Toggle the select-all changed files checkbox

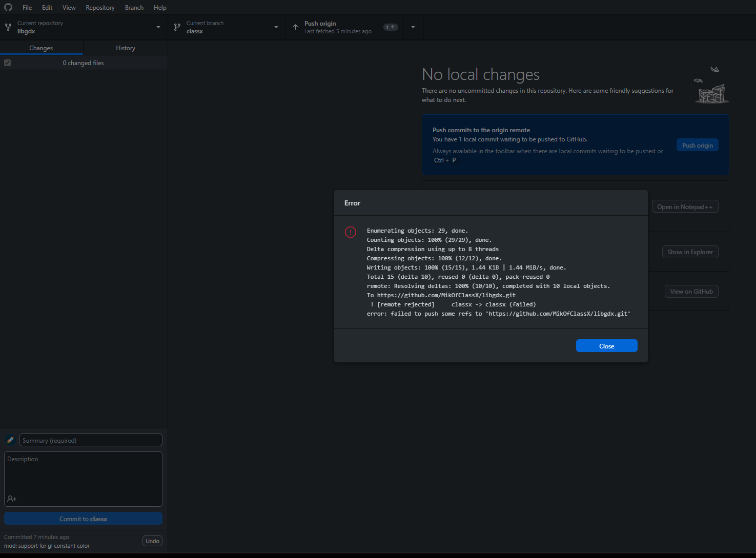tap(7, 63)
